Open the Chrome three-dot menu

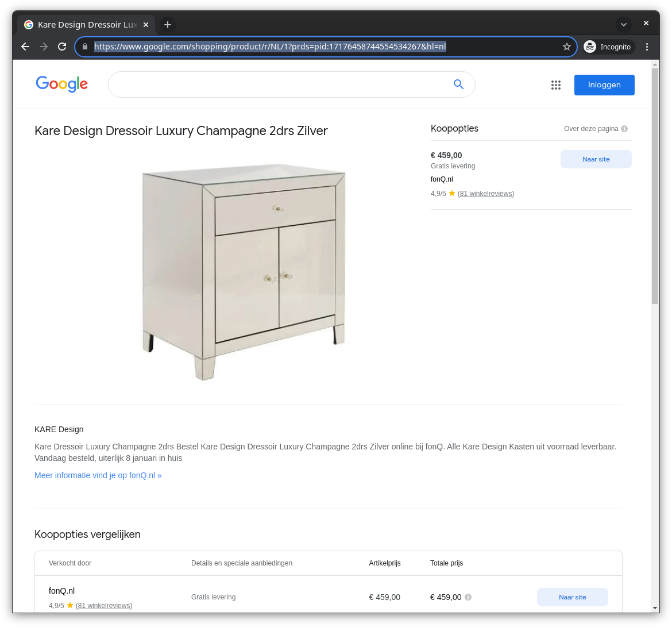647,47
